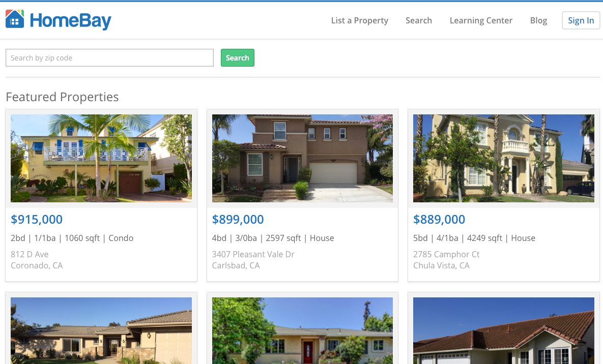Focus the Search by zip code field
The height and width of the screenshot is (364, 603).
pyautogui.click(x=109, y=57)
